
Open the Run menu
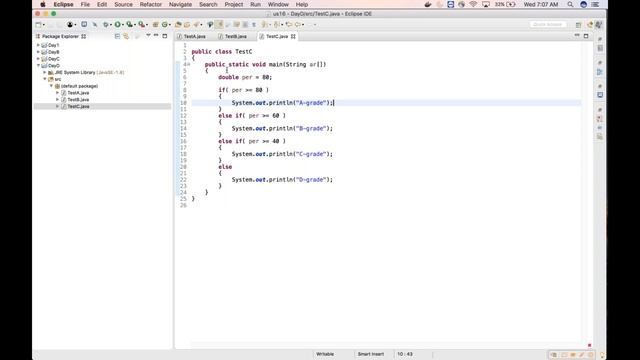click(x=256, y=4)
